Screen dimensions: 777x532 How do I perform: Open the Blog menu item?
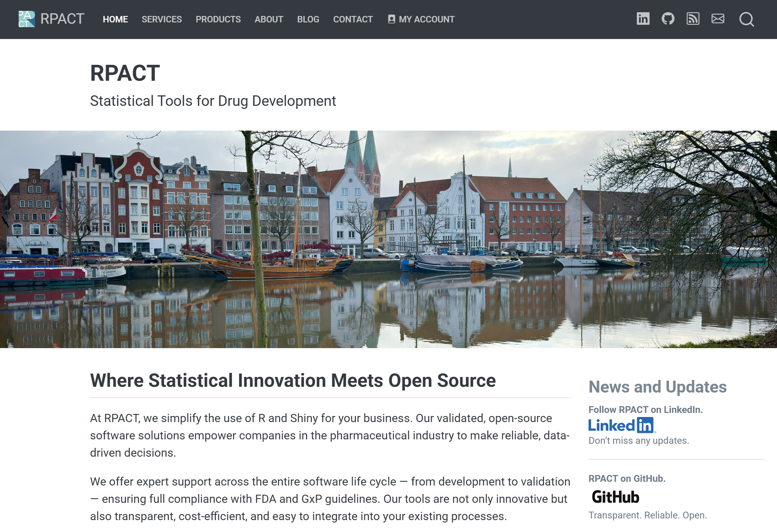pyautogui.click(x=308, y=19)
